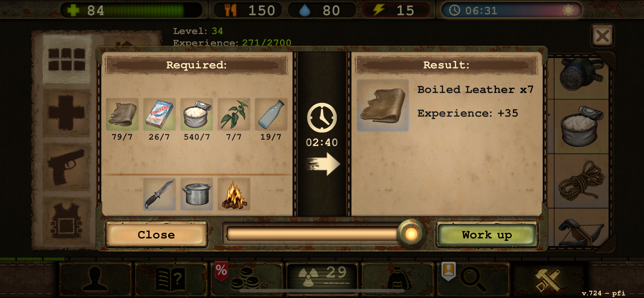This screenshot has height=298, width=644.
Task: Select the salt can ingredient icon
Action: pyautogui.click(x=197, y=114)
